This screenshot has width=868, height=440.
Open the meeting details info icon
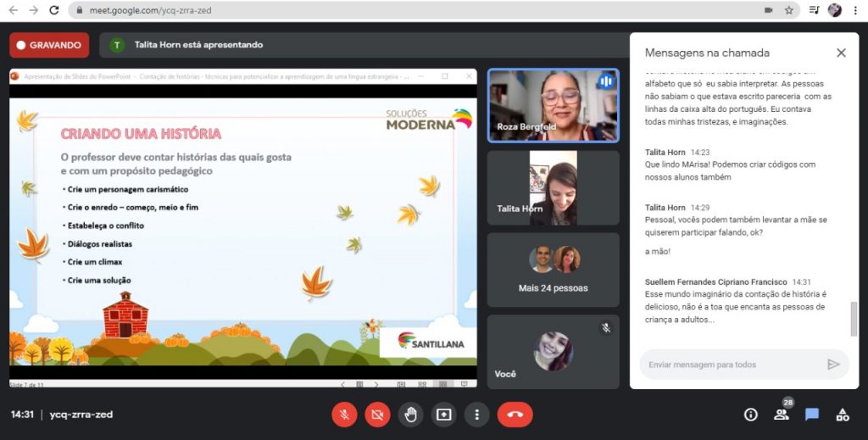click(x=750, y=415)
